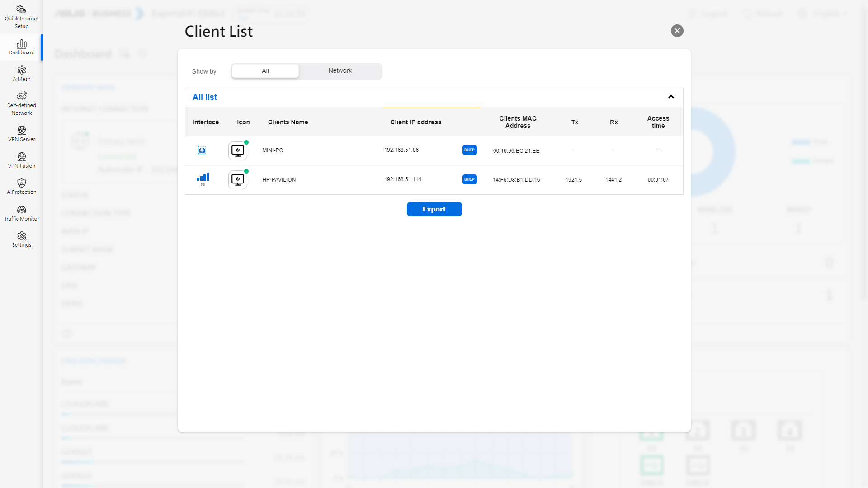Close the Client List dialog
The height and width of the screenshot is (488, 868).
click(677, 31)
